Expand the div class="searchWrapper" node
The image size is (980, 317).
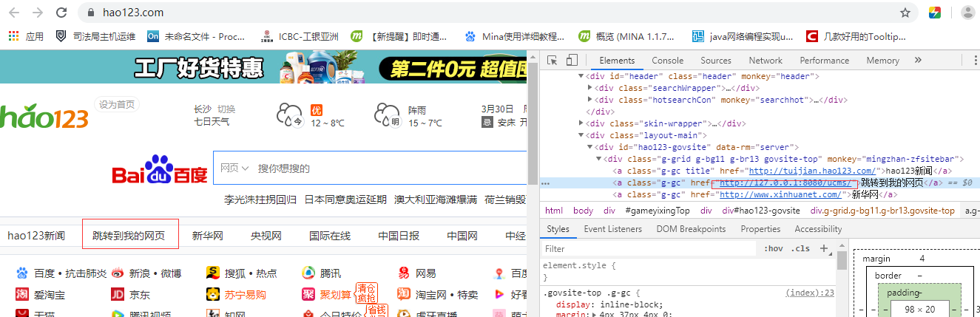589,88
